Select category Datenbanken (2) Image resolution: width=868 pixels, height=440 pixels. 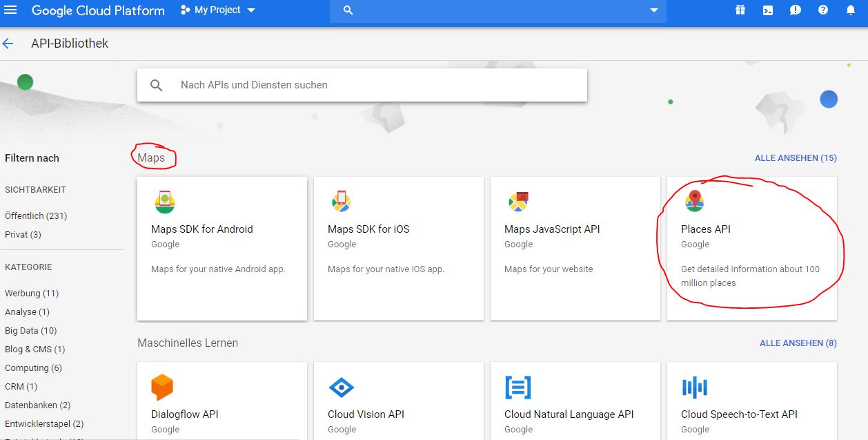(37, 405)
